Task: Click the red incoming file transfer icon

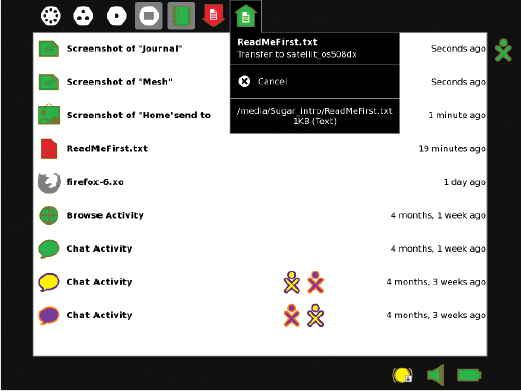Action: (213, 16)
